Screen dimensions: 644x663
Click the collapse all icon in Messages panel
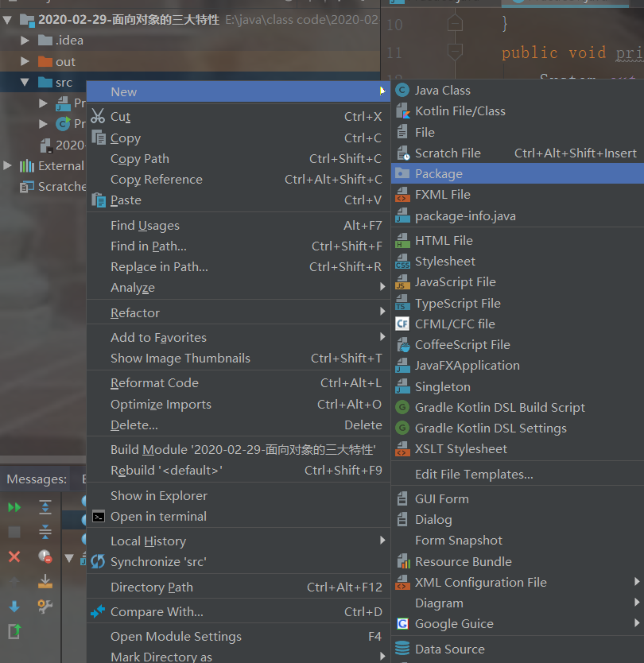tap(45, 532)
